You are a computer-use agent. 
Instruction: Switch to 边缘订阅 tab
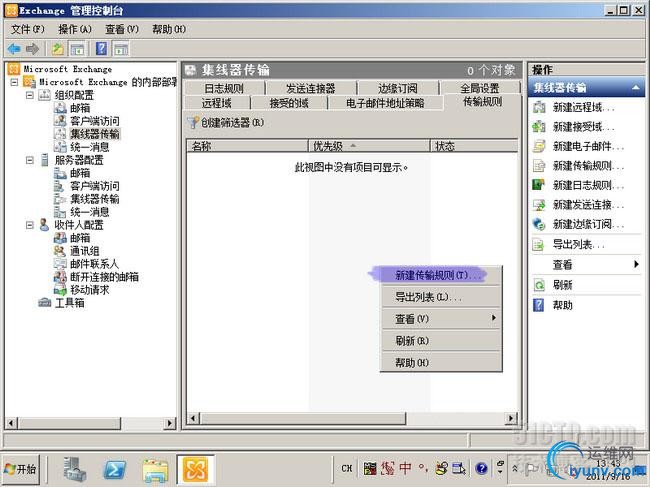398,88
